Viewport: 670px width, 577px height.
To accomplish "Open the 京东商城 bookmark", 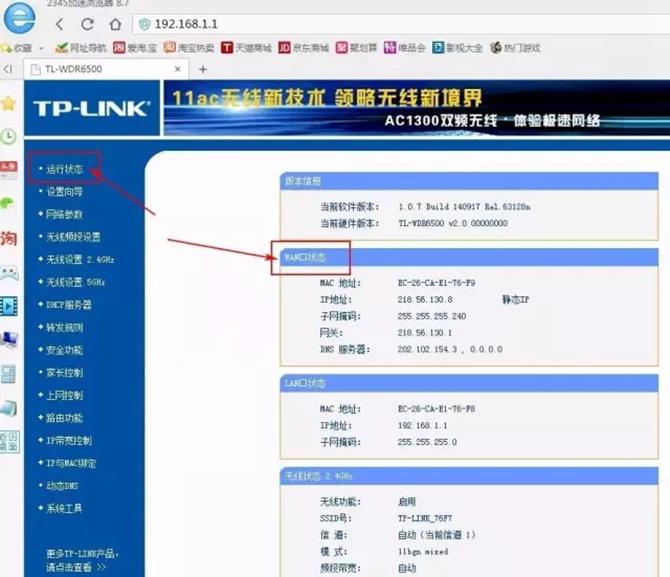I will pyautogui.click(x=303, y=48).
